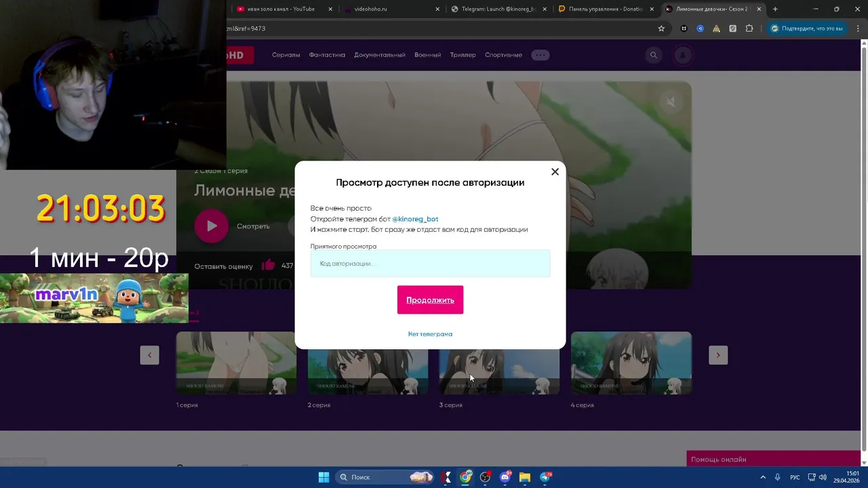
Task: Open the Windows Start menu
Action: tap(323, 477)
